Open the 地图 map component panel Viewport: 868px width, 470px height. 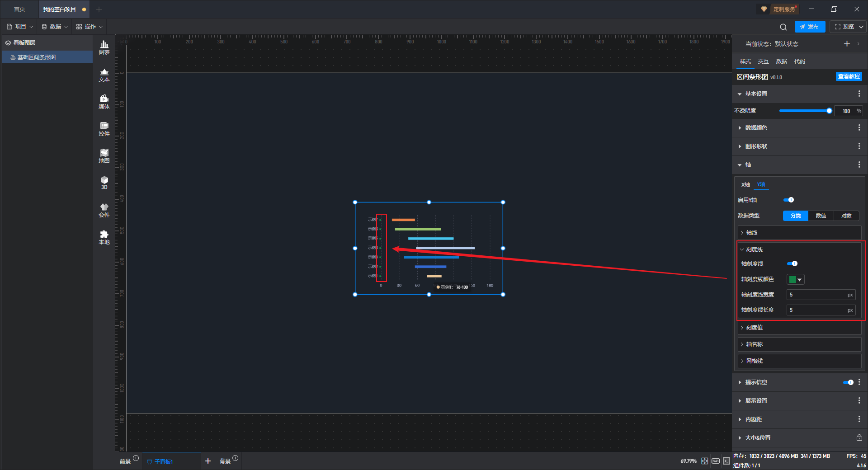coord(104,156)
